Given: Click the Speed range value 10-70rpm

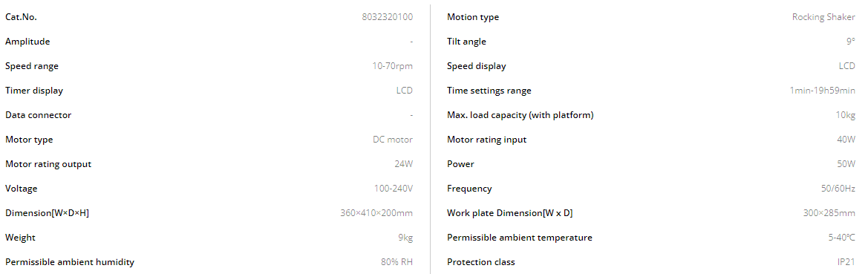Looking at the screenshot, I should [x=393, y=66].
